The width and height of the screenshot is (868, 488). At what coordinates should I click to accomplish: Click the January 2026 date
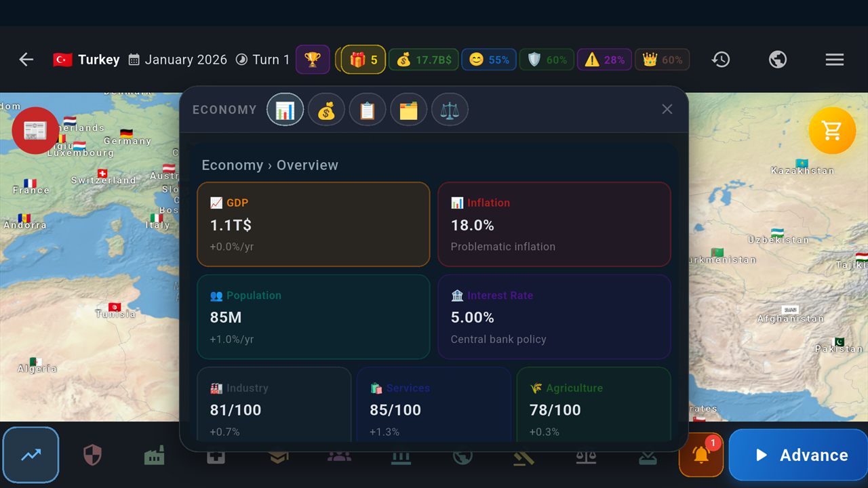click(x=186, y=60)
